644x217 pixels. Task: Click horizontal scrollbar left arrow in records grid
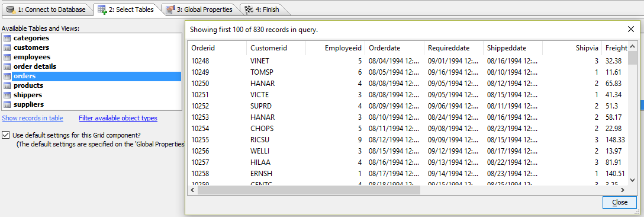(192, 190)
